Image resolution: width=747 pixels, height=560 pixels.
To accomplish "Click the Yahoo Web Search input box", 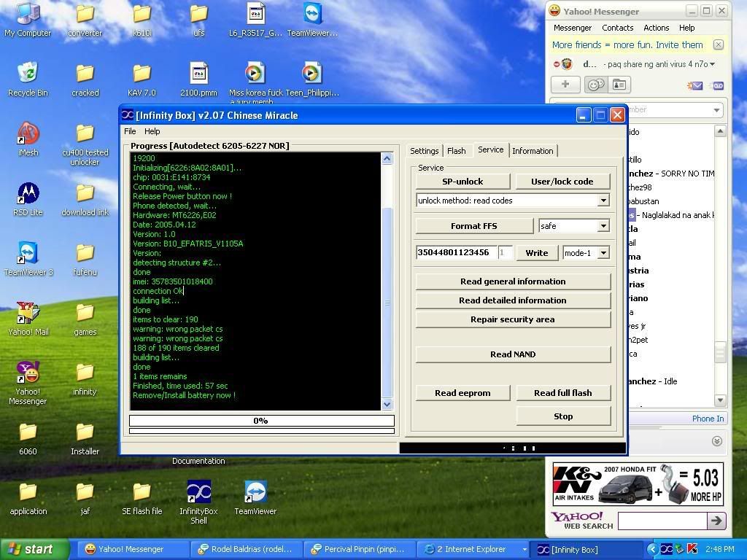I will [662, 521].
